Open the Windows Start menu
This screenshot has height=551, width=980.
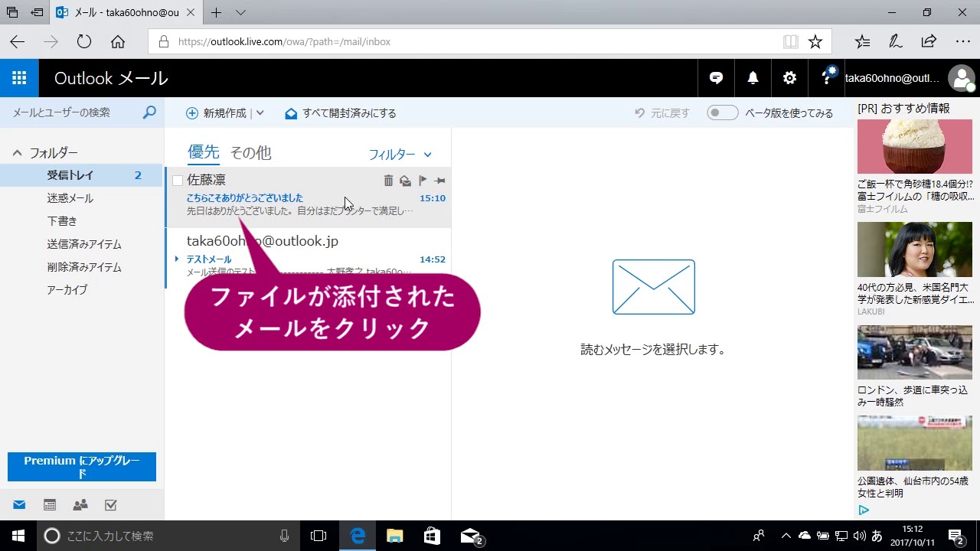pyautogui.click(x=18, y=536)
